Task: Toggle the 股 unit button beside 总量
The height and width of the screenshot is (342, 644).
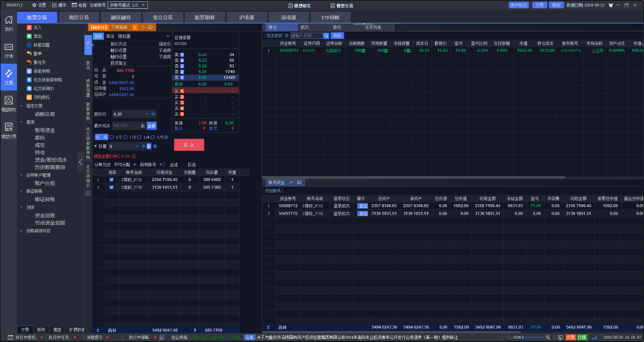Action: 148,146
